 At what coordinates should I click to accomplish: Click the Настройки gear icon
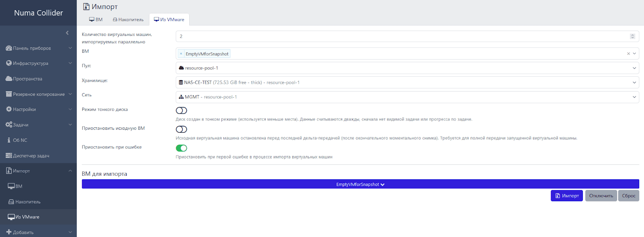click(x=9, y=109)
